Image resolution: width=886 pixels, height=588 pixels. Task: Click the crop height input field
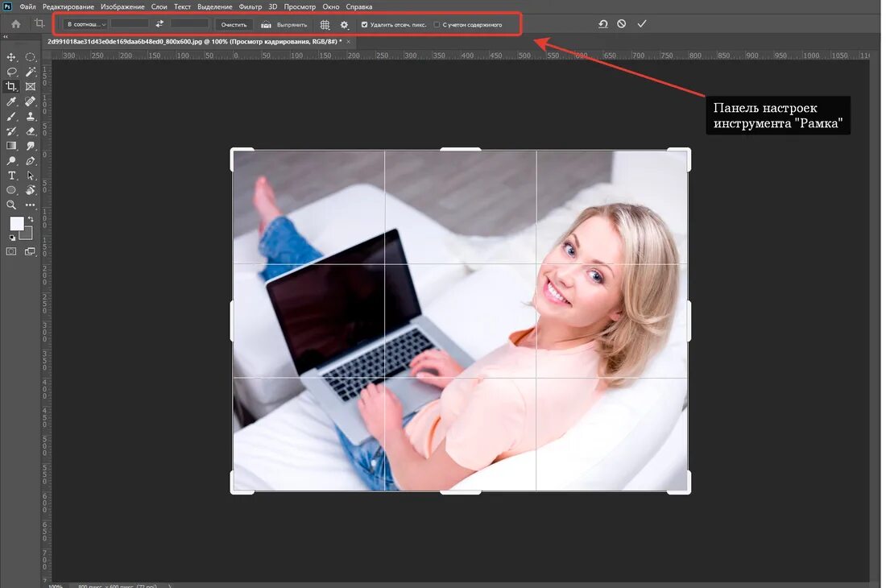[x=189, y=23]
